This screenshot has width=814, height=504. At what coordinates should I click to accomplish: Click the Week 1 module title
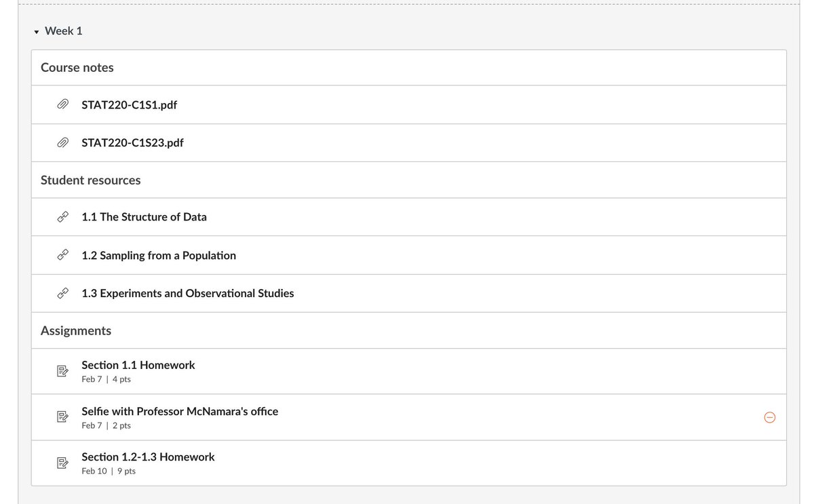pyautogui.click(x=63, y=31)
